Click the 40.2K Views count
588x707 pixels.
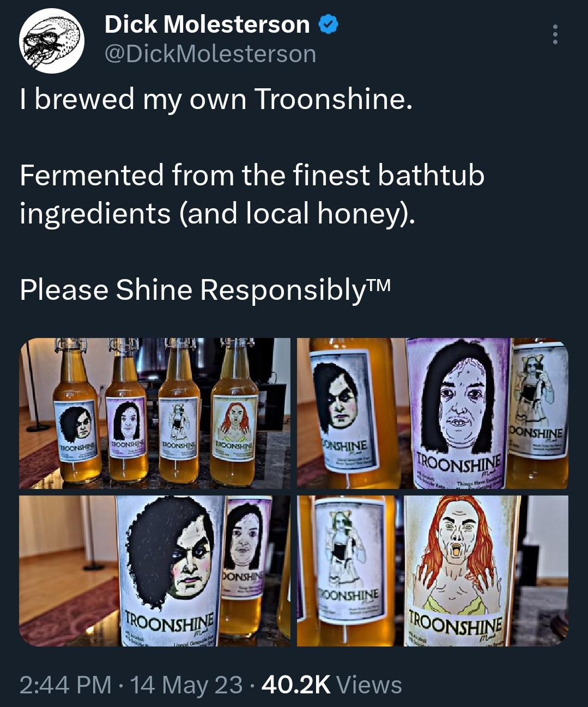[332, 685]
